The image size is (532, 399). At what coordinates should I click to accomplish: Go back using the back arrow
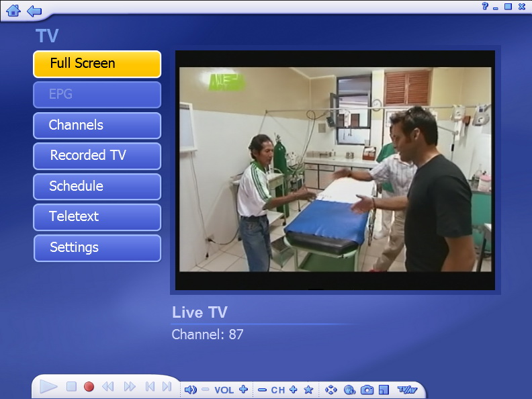tap(34, 11)
